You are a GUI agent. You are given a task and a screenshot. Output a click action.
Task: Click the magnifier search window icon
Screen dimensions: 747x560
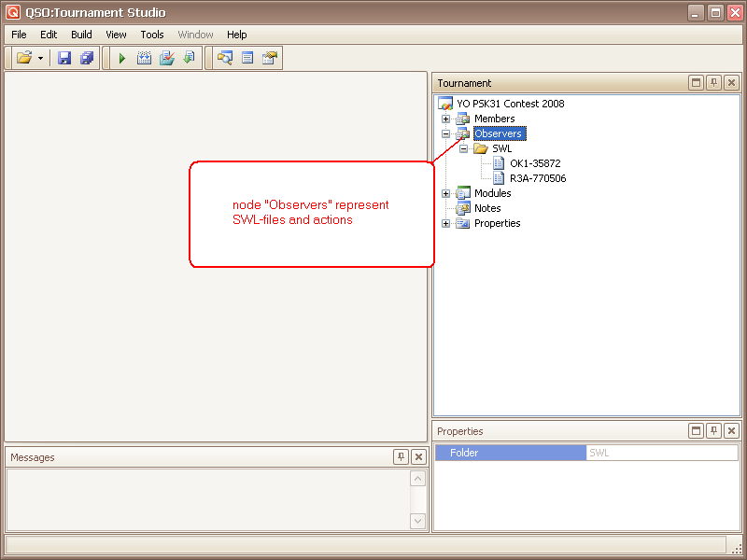(224, 58)
